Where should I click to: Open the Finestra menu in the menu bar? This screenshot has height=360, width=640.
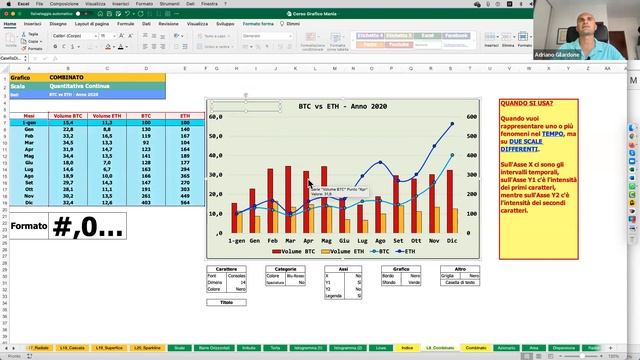[x=209, y=4]
